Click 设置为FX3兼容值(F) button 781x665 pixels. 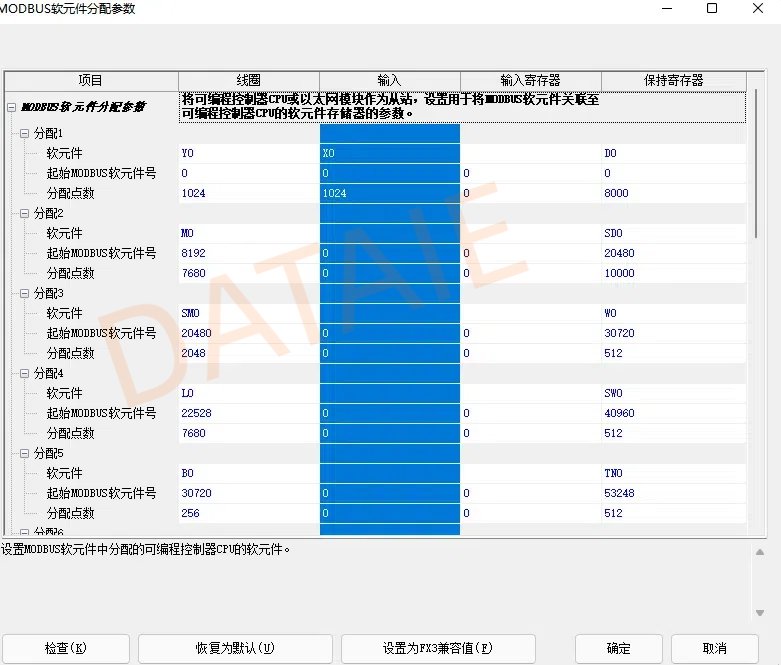click(438, 648)
